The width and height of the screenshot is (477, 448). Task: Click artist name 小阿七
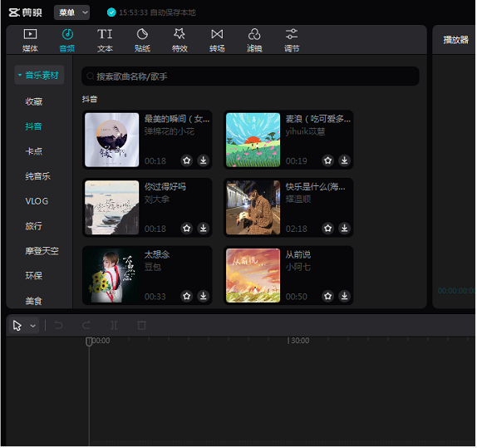pyautogui.click(x=298, y=267)
